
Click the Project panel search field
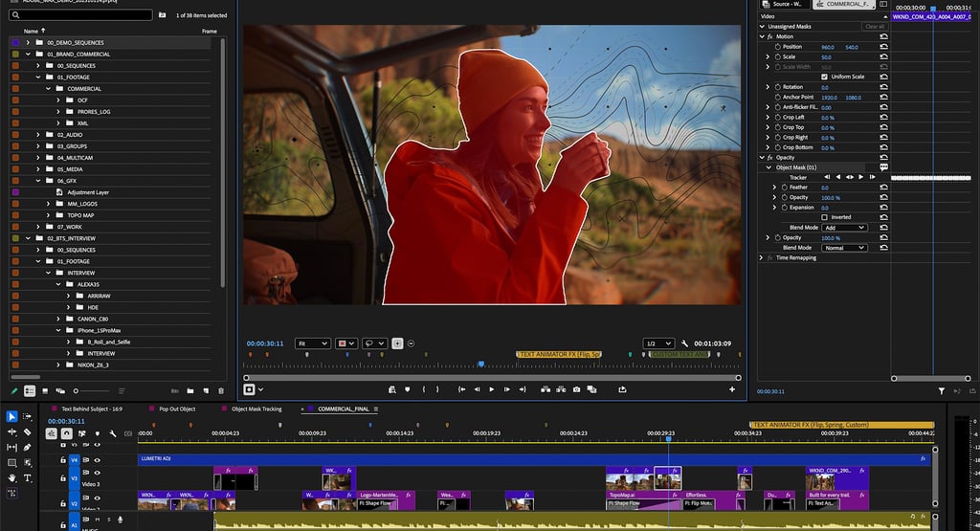(81, 15)
